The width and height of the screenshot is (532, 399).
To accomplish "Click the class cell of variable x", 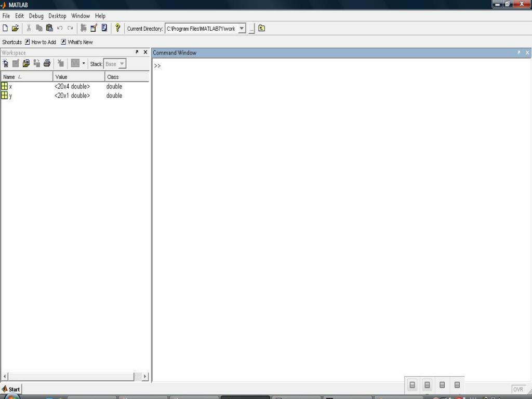I will point(114,87).
